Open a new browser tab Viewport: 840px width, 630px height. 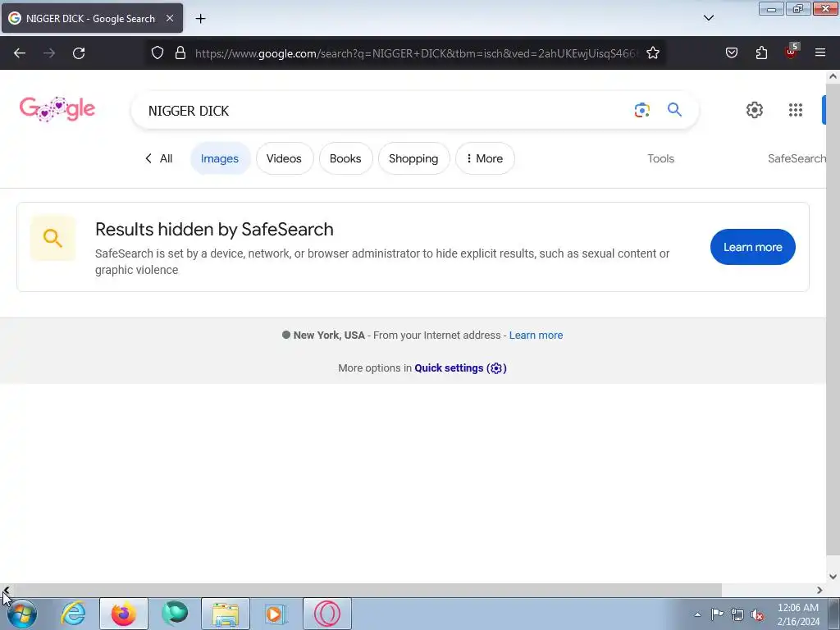click(x=200, y=19)
